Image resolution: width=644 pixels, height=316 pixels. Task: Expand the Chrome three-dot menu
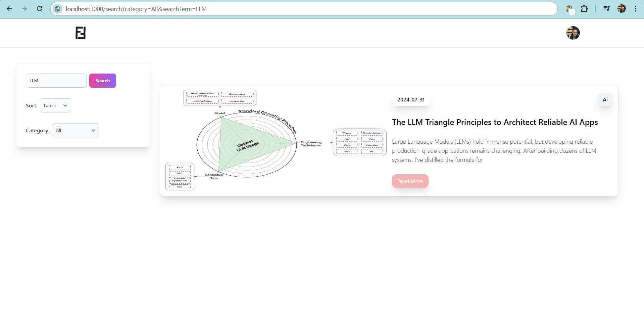(635, 9)
